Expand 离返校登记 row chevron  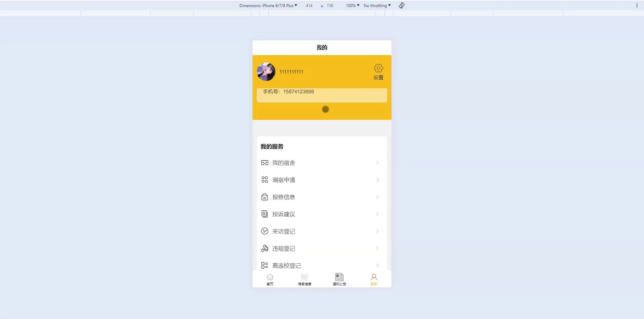(x=377, y=265)
